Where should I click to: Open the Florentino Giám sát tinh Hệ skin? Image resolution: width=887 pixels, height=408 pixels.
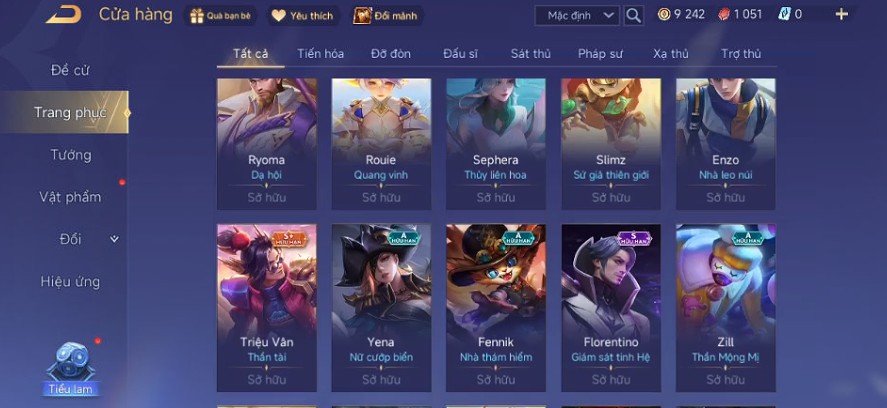point(611,308)
